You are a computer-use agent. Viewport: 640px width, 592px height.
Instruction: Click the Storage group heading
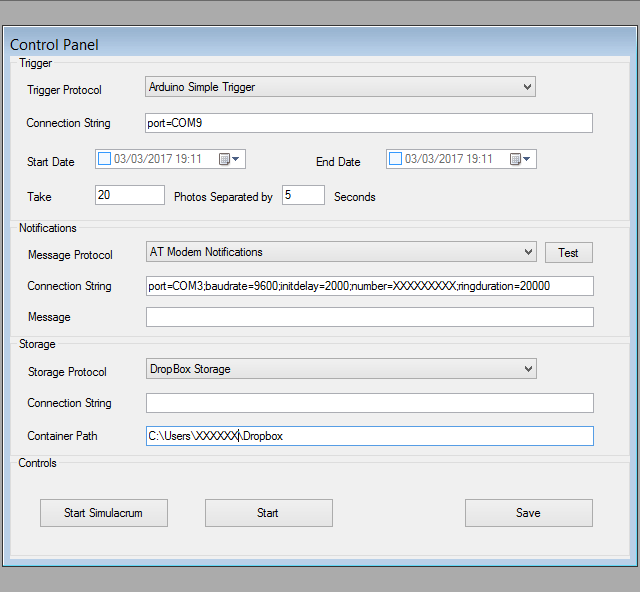click(x=37, y=344)
